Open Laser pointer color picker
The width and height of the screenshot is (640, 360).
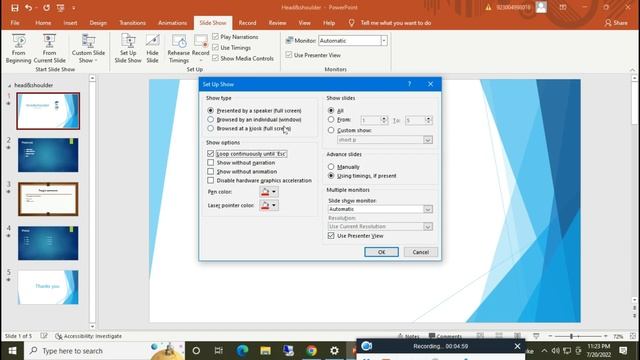(269, 205)
